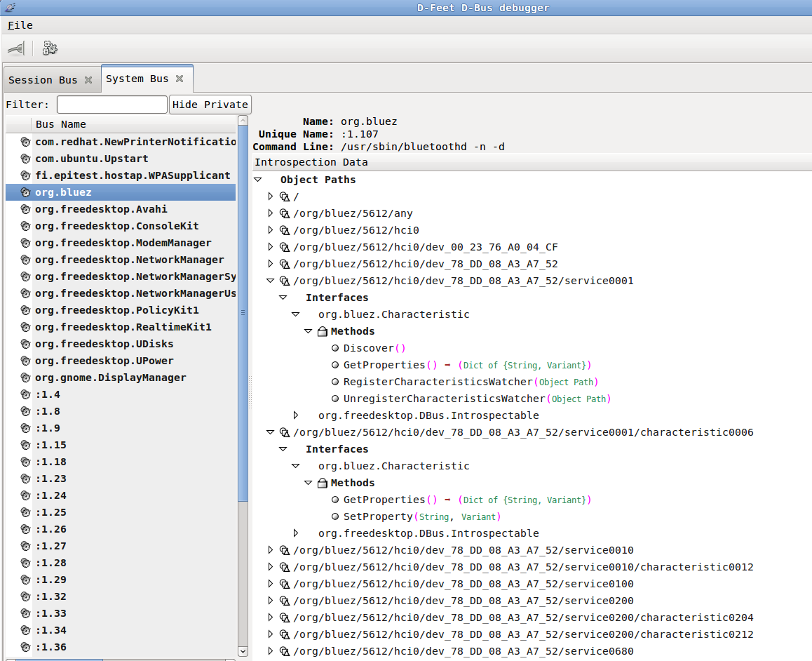
Task: Click the icon beside org.freedesktop.PolicyKit1
Action: pos(25,310)
